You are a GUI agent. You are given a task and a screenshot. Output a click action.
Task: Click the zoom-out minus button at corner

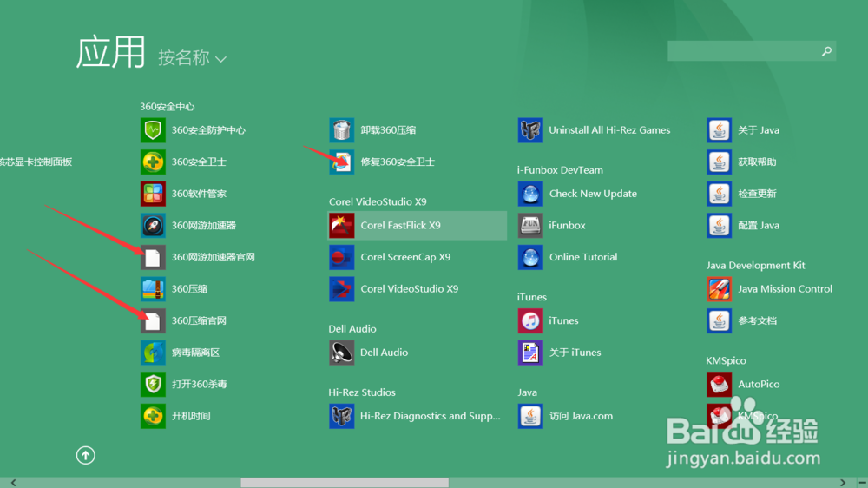862,483
